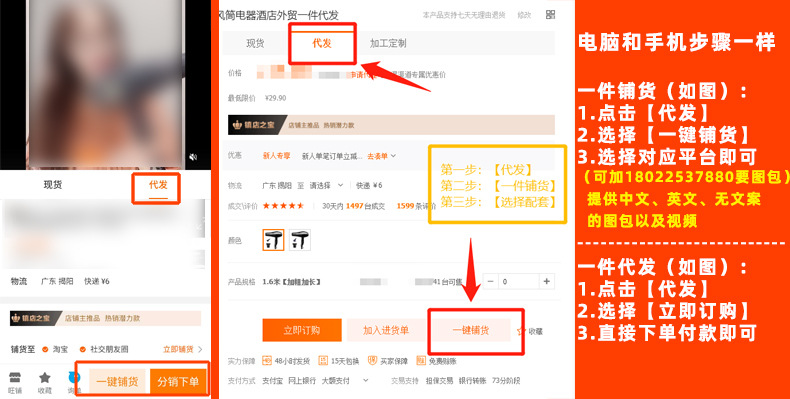790x399 pixels.
Task: Click 本产品支持七天无理由退货 notice
Action: pyautogui.click(x=464, y=16)
